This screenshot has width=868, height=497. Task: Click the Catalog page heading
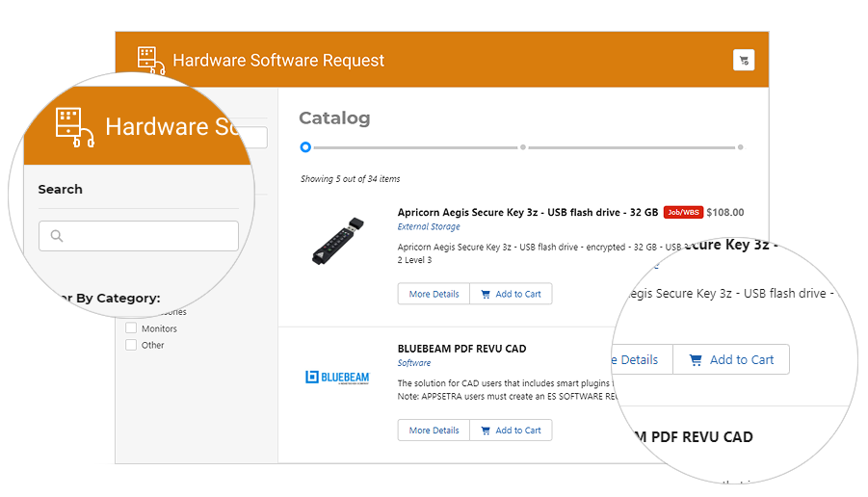(334, 118)
